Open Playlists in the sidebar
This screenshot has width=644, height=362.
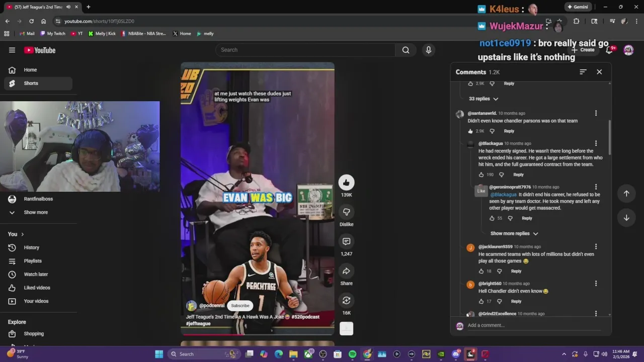tap(38, 261)
